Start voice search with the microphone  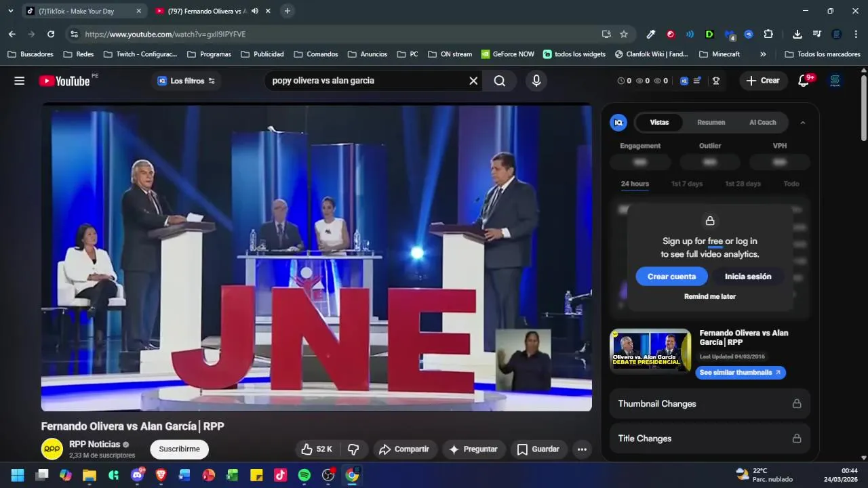click(536, 81)
